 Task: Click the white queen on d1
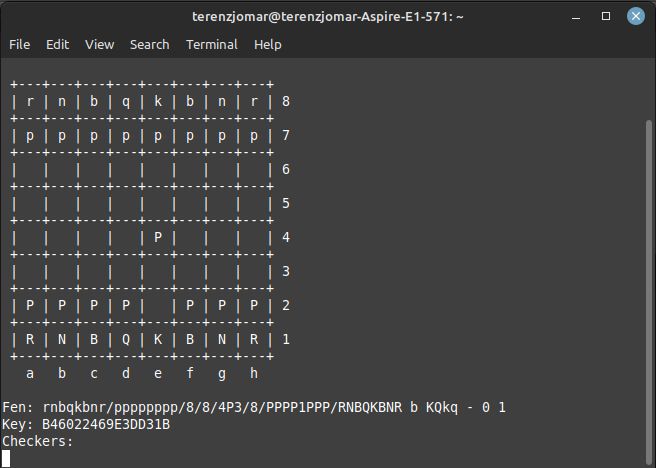tap(126, 339)
